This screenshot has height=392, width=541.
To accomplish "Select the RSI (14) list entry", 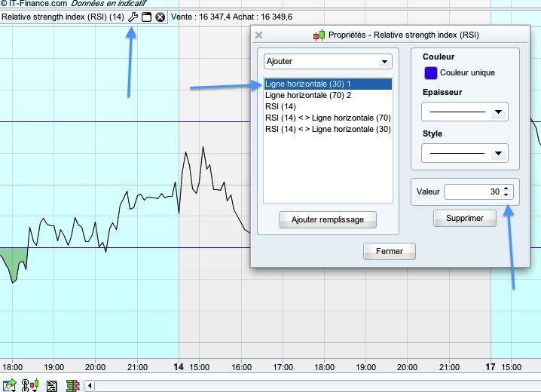I will point(328,106).
